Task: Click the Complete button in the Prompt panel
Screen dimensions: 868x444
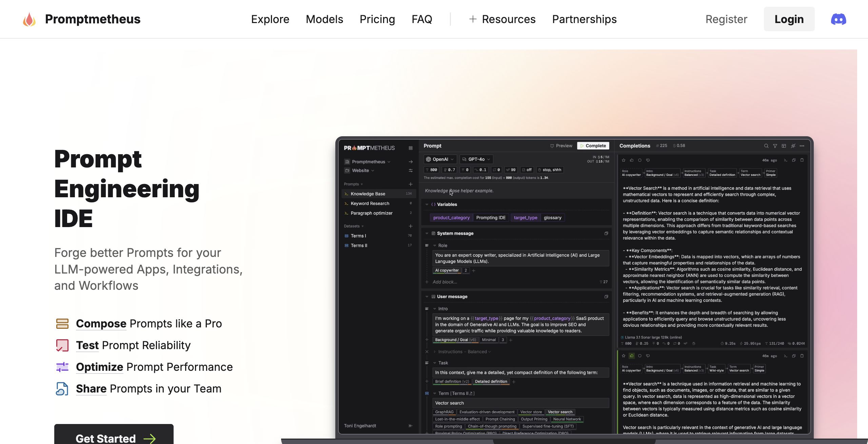Action: pyautogui.click(x=593, y=146)
